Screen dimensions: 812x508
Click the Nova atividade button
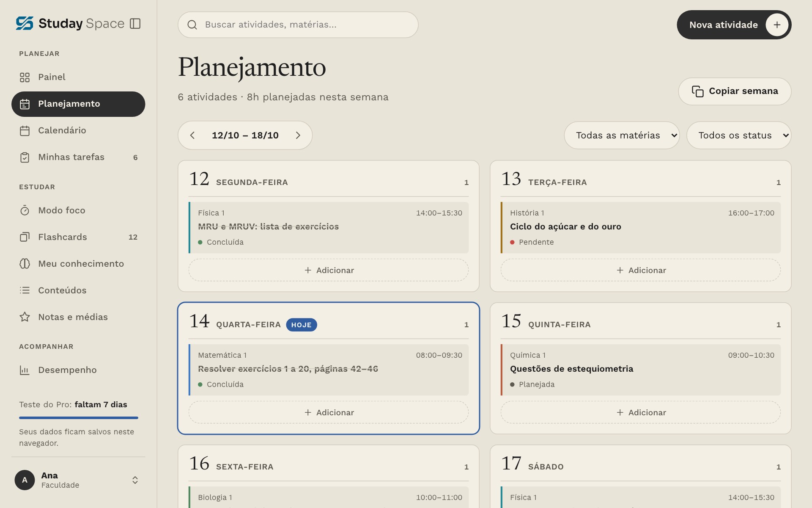click(734, 25)
